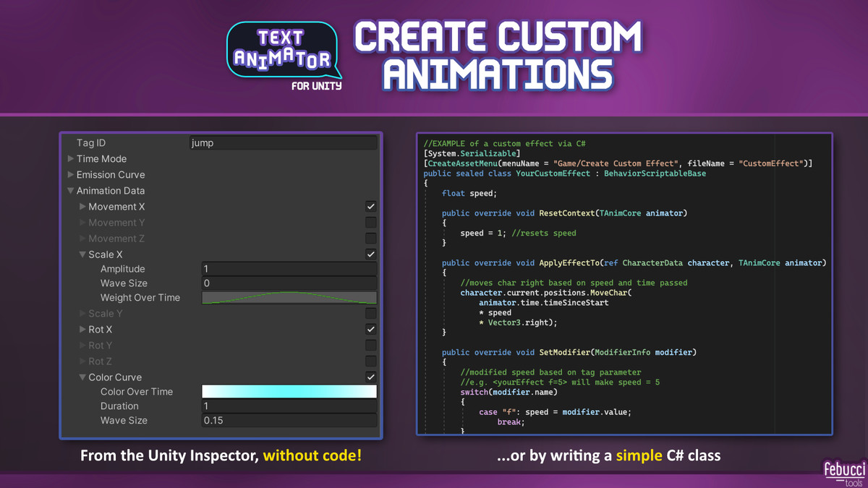Click the Amplitude label
868x488 pixels.
point(123,269)
